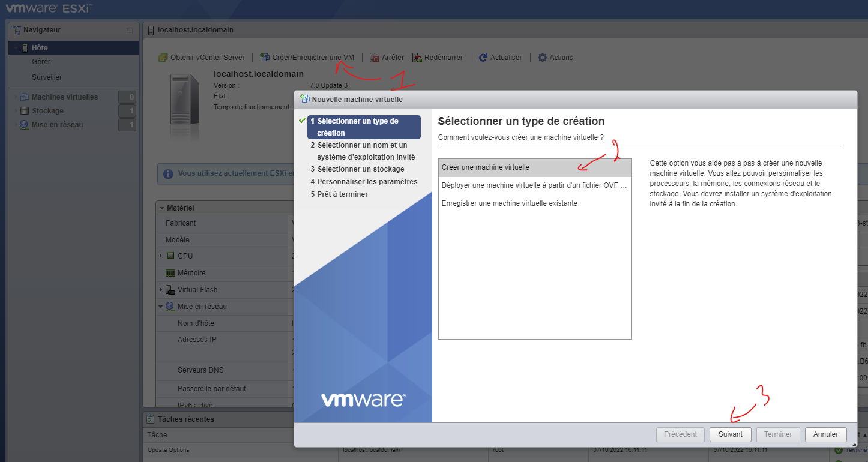Click the Fabricant row label
This screenshot has height=462, width=868.
pos(181,223)
